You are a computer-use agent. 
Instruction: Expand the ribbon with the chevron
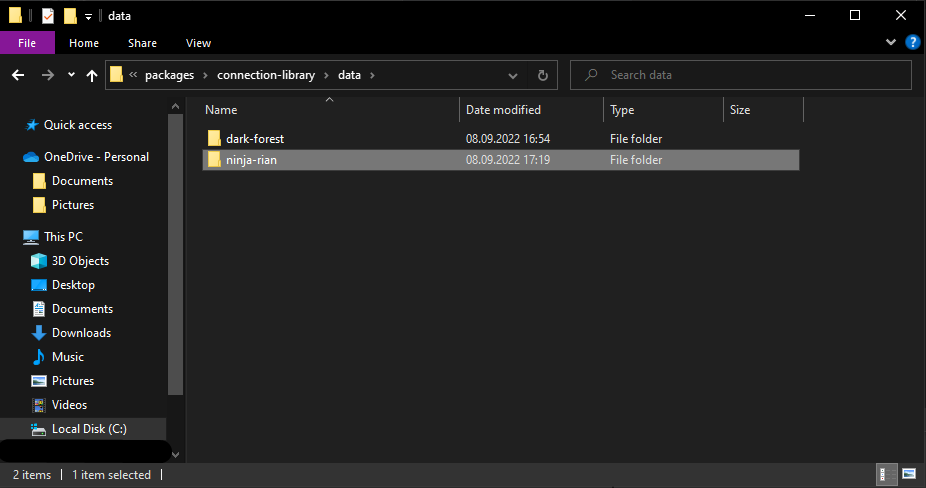pos(891,43)
